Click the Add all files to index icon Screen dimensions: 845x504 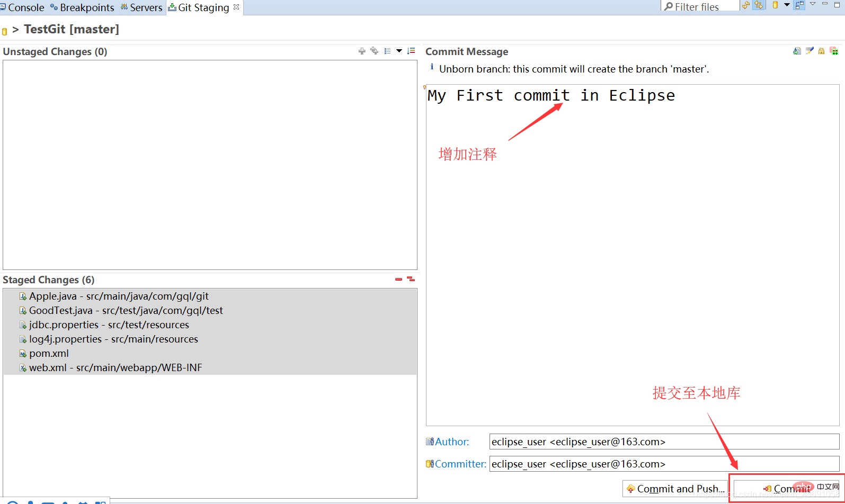click(x=375, y=51)
